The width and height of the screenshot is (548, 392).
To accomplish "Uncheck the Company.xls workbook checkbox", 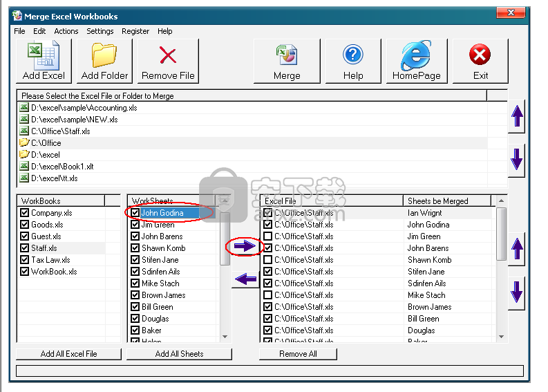I will (25, 213).
